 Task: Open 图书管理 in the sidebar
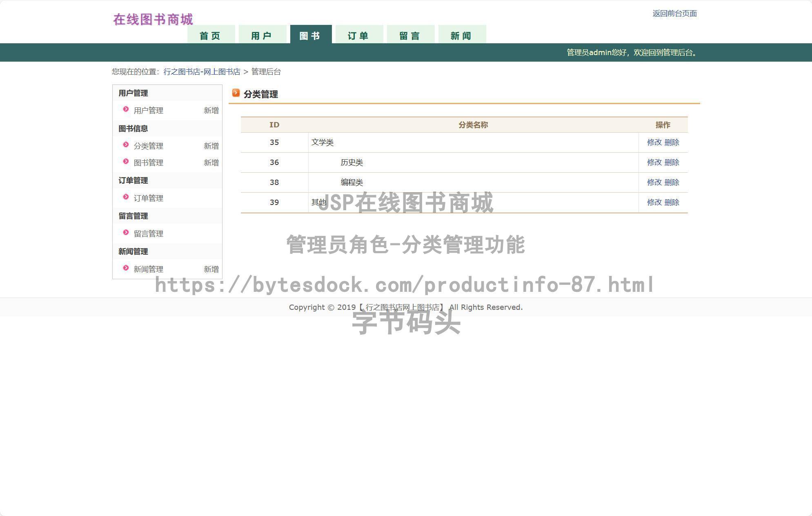(x=149, y=162)
